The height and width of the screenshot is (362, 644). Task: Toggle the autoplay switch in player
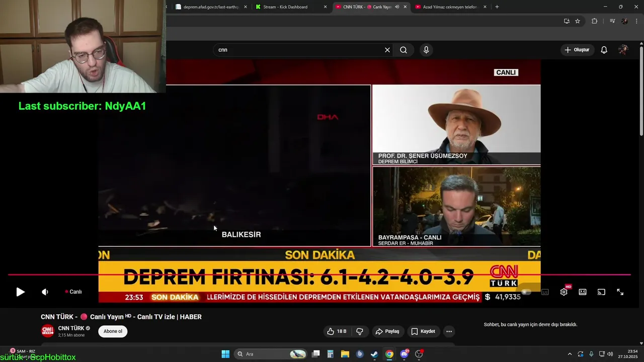point(526,292)
